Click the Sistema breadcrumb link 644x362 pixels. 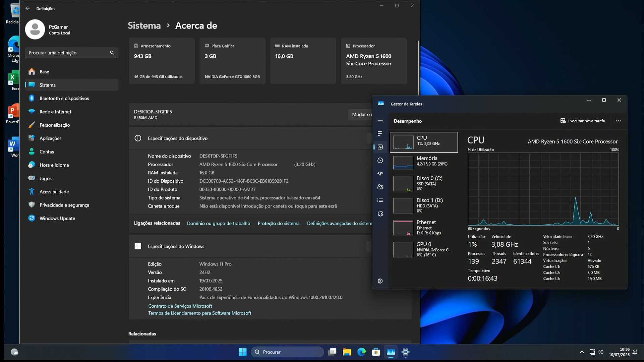point(144,25)
